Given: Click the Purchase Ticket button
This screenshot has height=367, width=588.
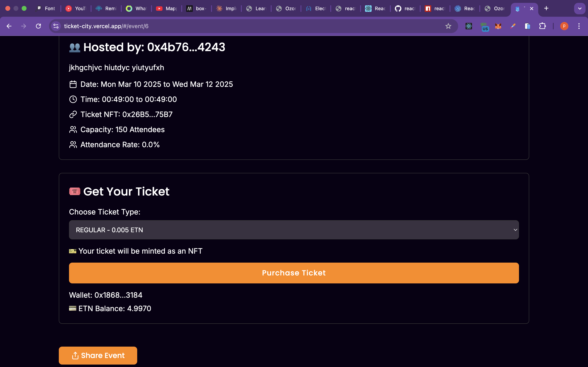Looking at the screenshot, I should [x=294, y=273].
